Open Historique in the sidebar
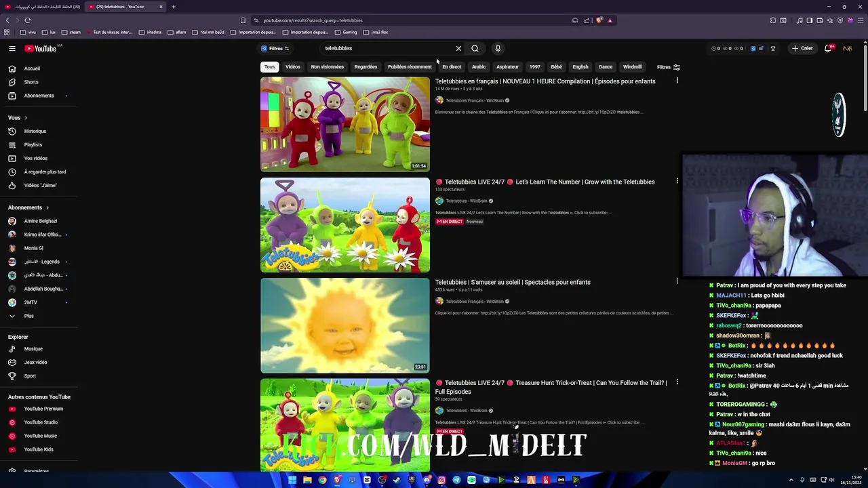This screenshot has width=868, height=488. click(x=34, y=131)
